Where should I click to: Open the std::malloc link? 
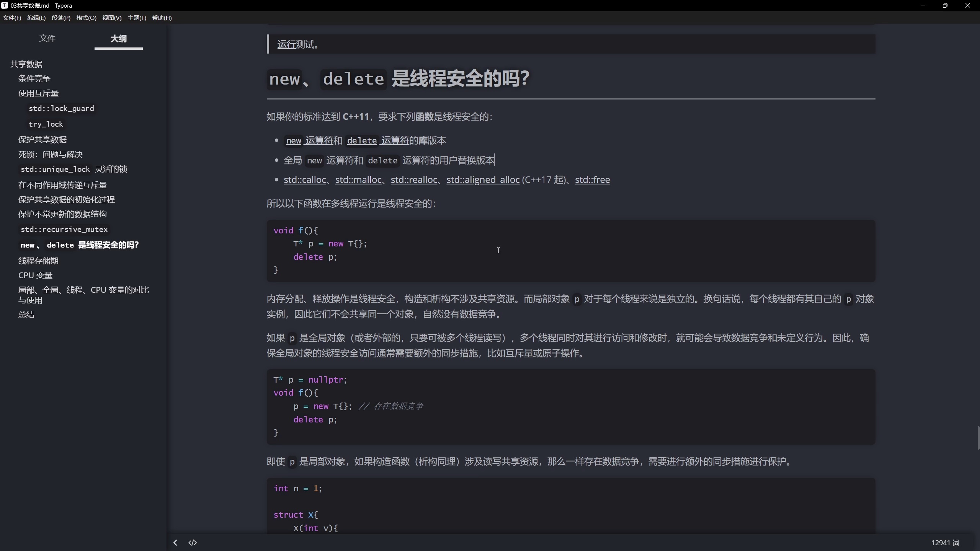point(358,179)
